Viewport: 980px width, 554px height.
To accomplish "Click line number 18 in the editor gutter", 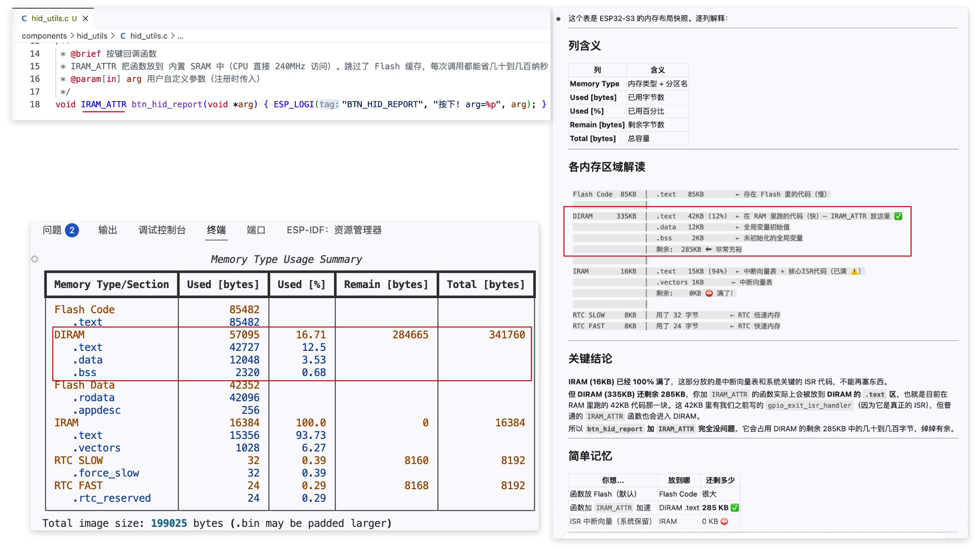I will (35, 105).
